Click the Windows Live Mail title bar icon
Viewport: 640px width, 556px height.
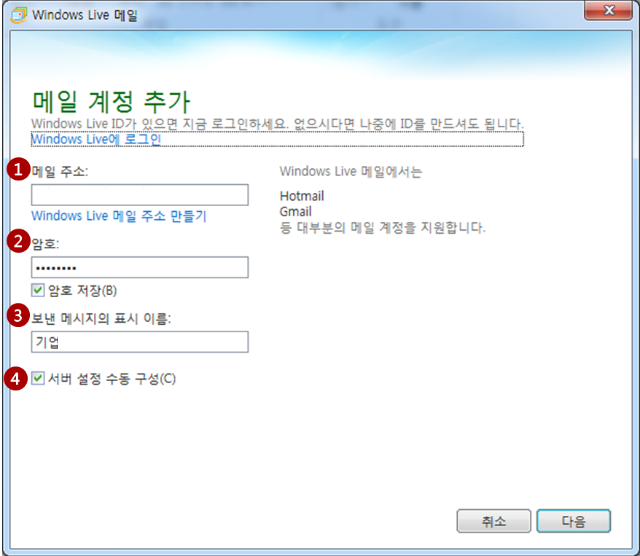click(18, 15)
